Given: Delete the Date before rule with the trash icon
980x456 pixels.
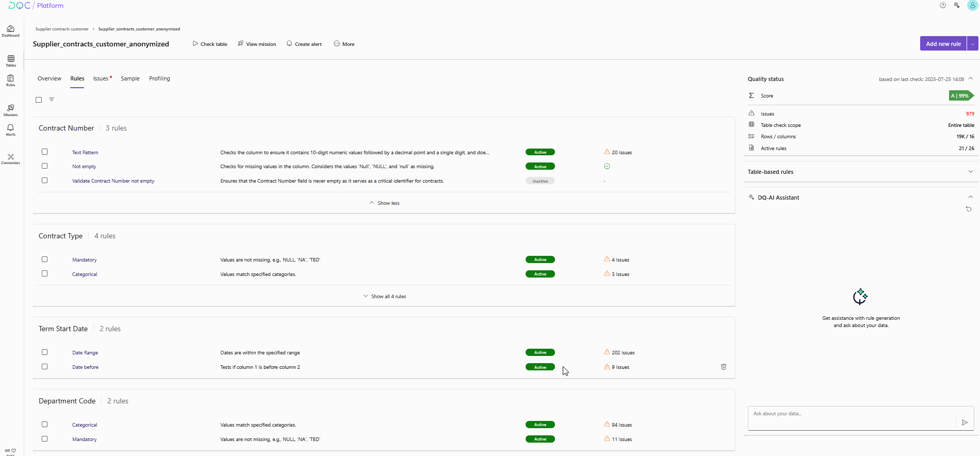Looking at the screenshot, I should pyautogui.click(x=724, y=367).
